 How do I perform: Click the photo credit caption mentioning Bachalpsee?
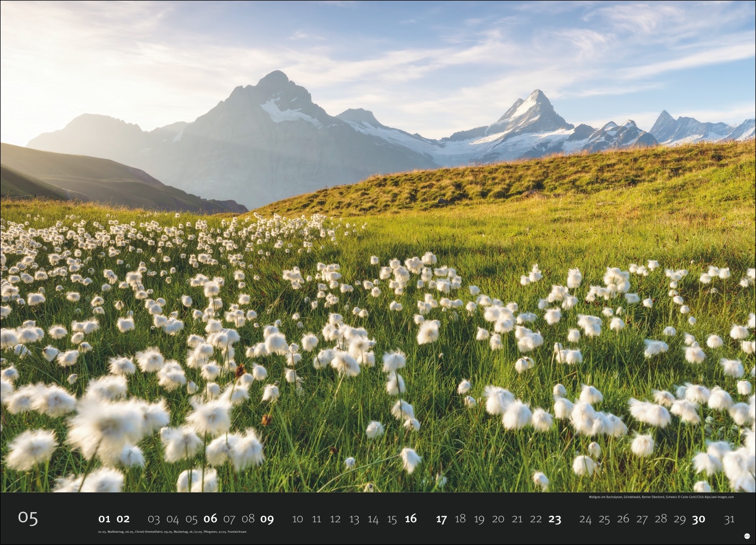click(x=661, y=497)
